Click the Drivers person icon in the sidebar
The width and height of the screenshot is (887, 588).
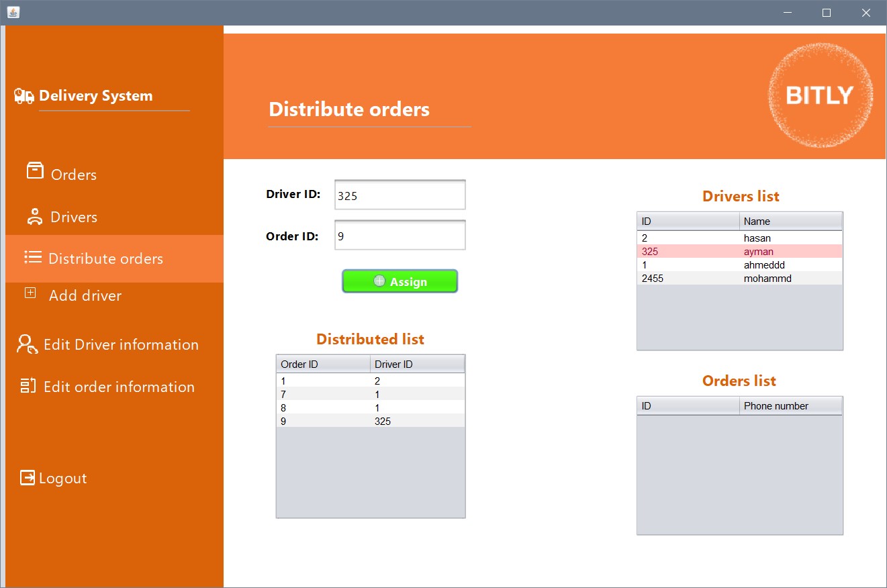(34, 216)
